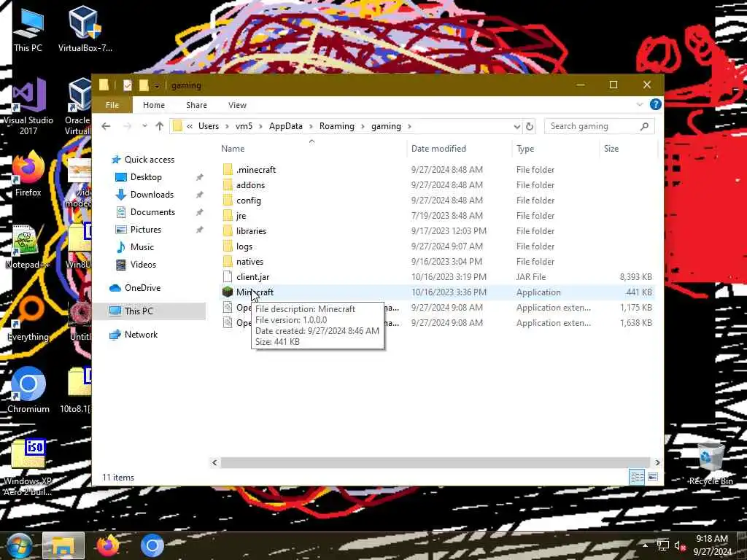Open the Firefox desktop shortcut
Image resolution: width=747 pixels, height=560 pixels.
[28, 174]
